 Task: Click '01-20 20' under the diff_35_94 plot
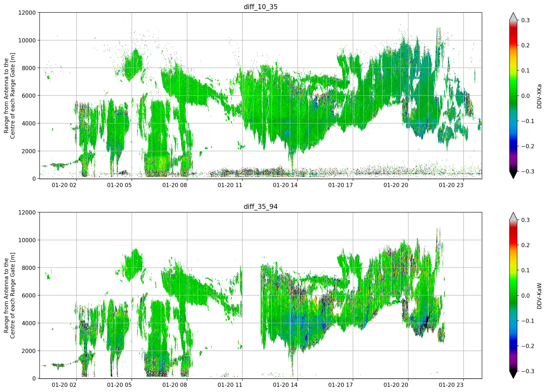[x=396, y=385]
